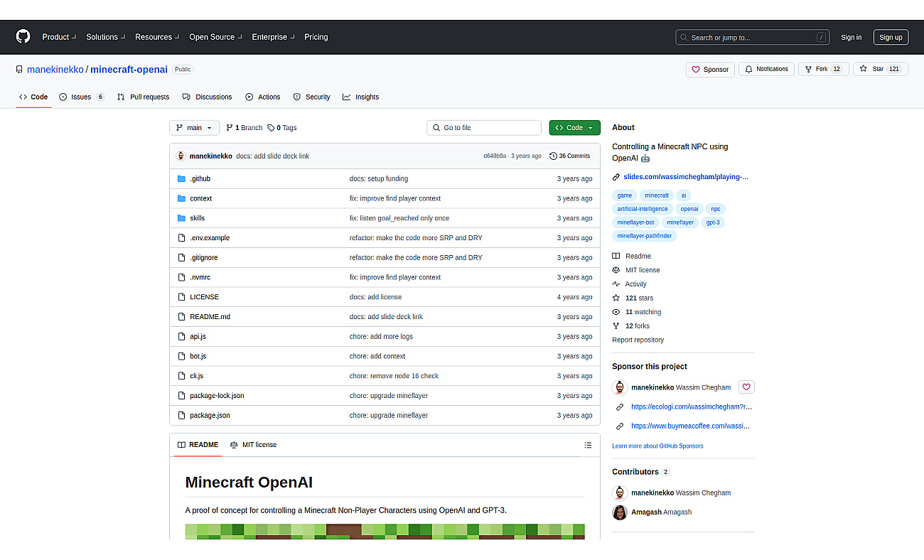Click the mineflayer-pathfinder topic tag

644,236
